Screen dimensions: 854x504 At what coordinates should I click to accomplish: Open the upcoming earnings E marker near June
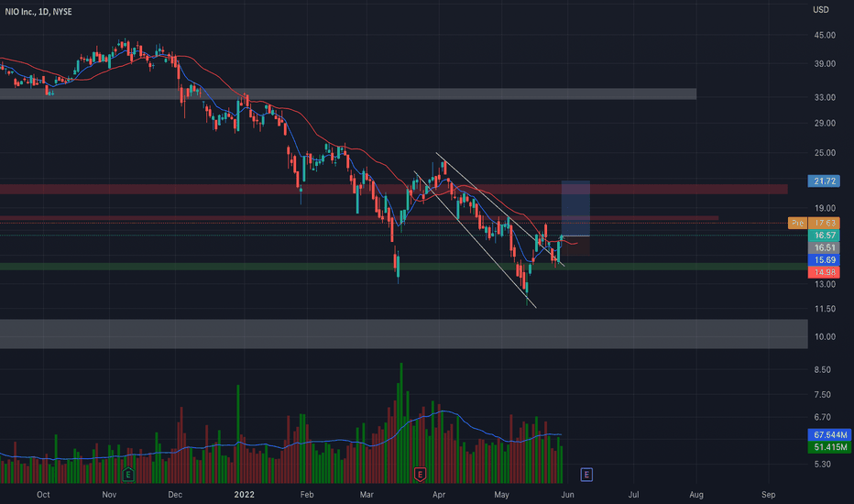[x=586, y=474]
